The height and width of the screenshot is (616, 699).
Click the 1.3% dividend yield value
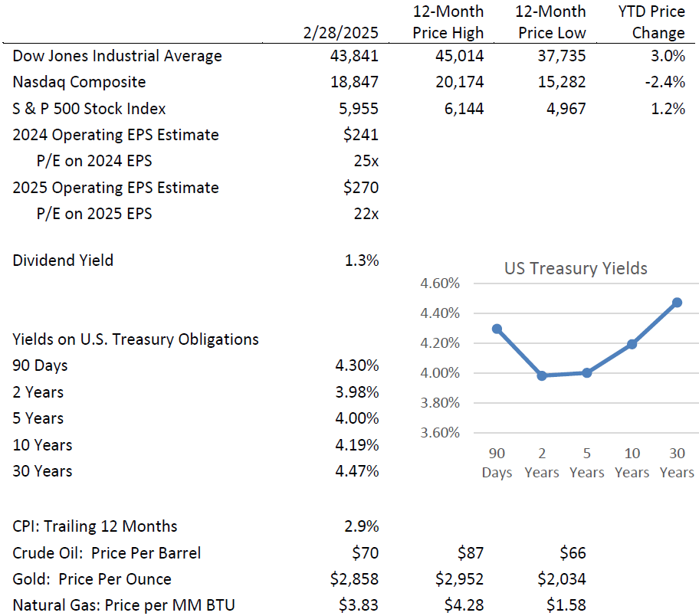coord(362,260)
